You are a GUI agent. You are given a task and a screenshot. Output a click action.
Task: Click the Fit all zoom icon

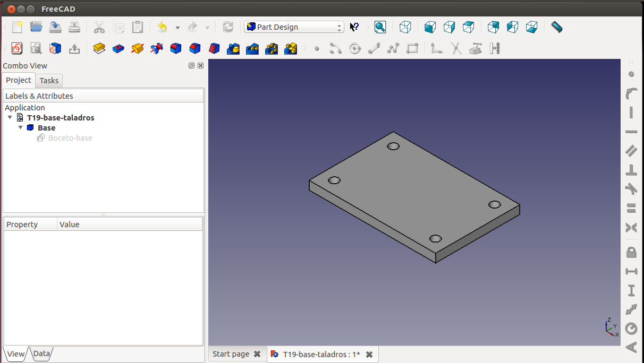(x=380, y=27)
